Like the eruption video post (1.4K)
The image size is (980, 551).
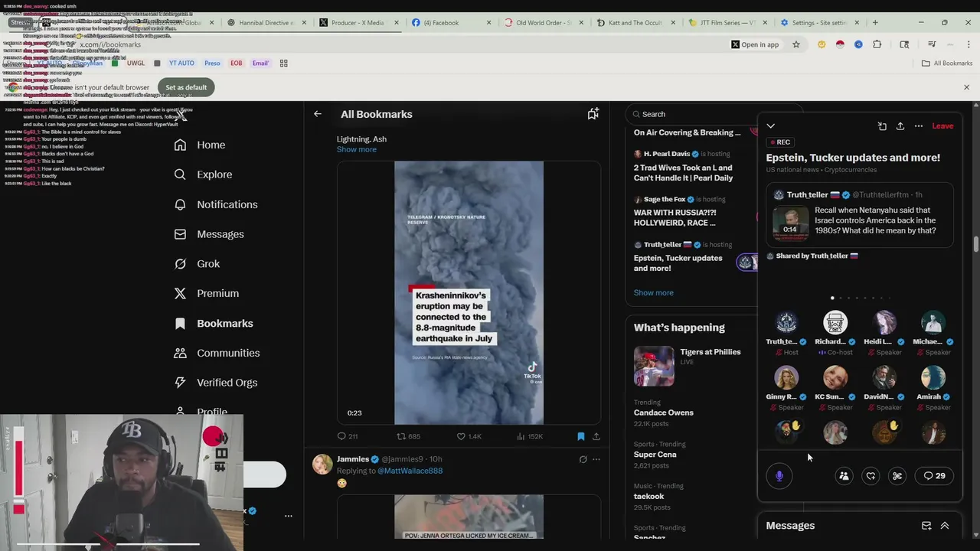tap(469, 436)
